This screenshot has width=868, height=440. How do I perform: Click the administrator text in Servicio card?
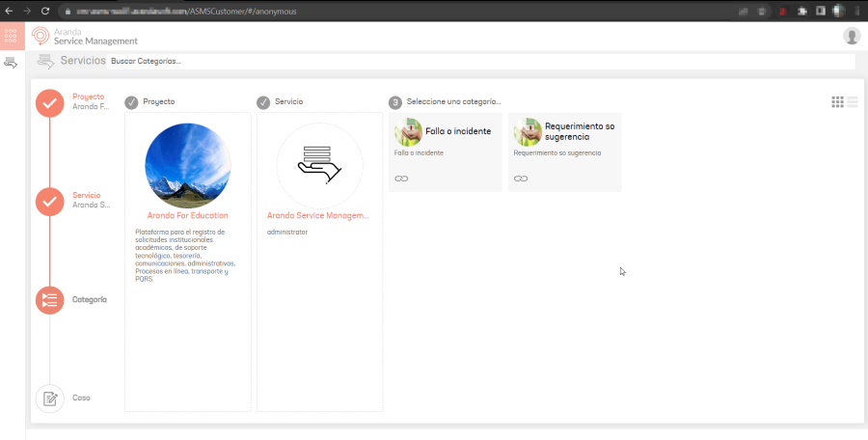(x=287, y=233)
